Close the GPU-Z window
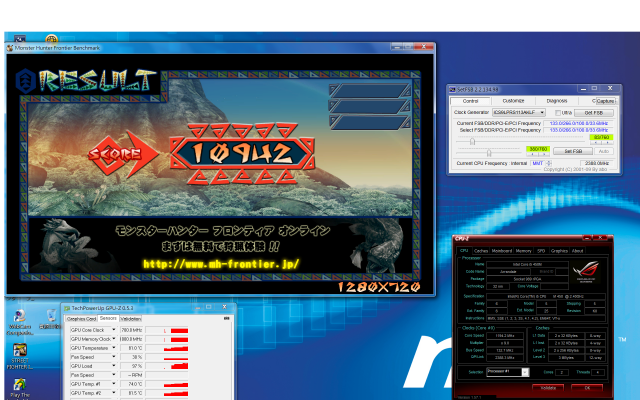The image size is (640, 400). tap(224, 307)
